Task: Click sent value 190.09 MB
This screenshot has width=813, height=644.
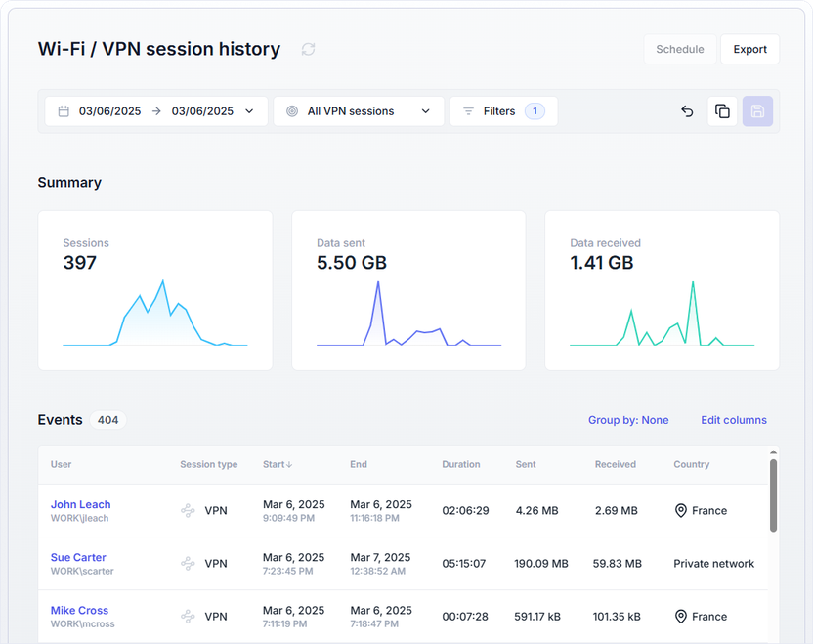Action: (x=540, y=564)
